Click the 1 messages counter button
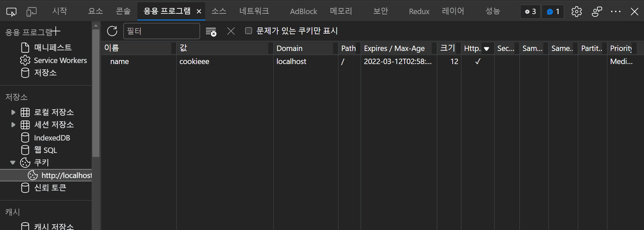Viewport: 644px width, 230px height. 553,12
